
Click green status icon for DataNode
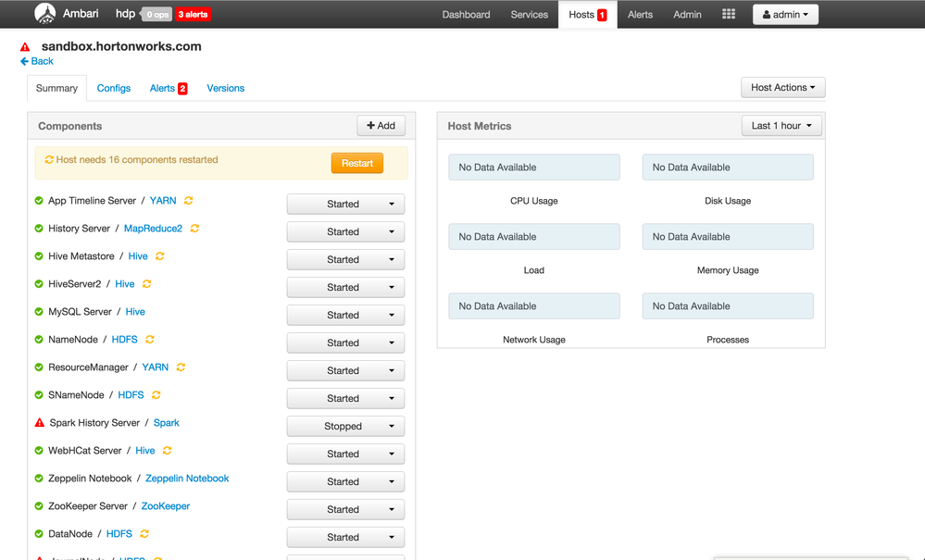pyautogui.click(x=39, y=533)
